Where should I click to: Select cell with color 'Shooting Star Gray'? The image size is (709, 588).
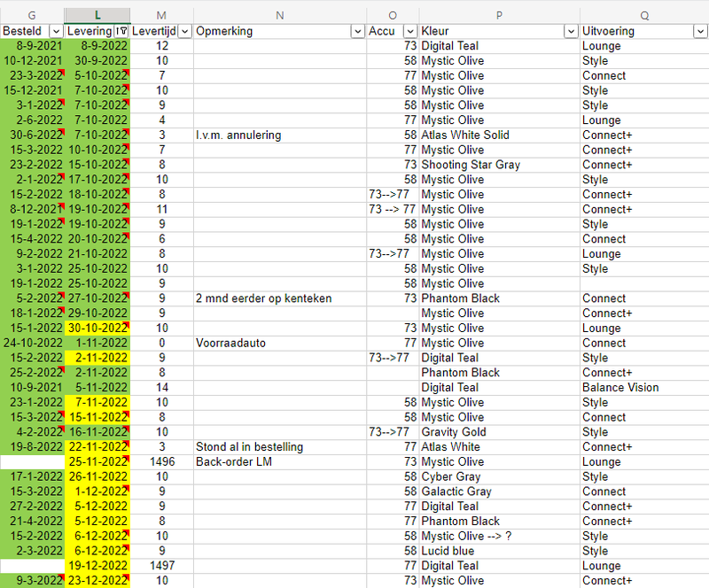click(499, 165)
